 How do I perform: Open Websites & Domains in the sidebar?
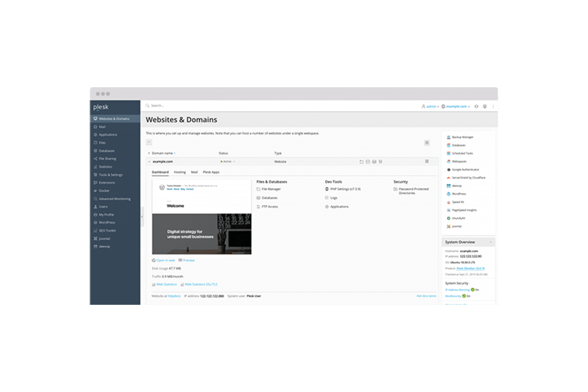coord(115,119)
